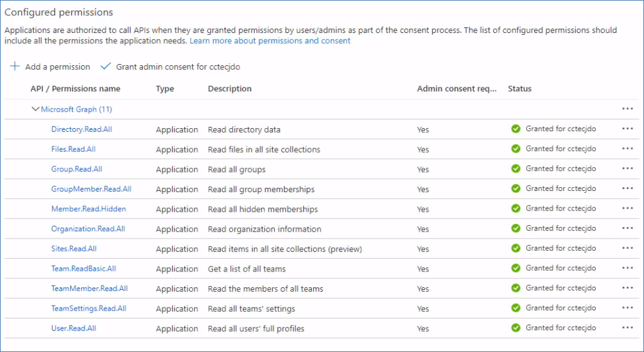Click the Description column header
This screenshot has height=352, width=644.
(230, 88)
